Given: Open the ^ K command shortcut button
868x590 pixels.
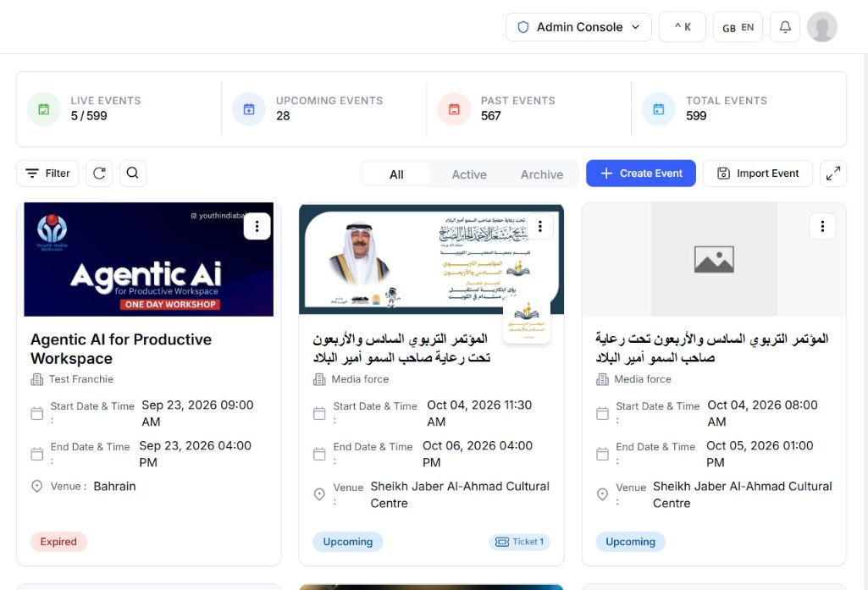Looking at the screenshot, I should point(683,27).
